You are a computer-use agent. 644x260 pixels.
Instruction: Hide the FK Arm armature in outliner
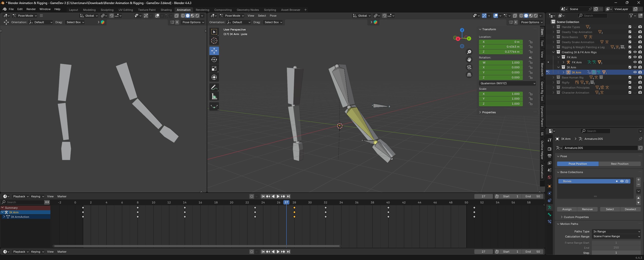[x=635, y=62]
